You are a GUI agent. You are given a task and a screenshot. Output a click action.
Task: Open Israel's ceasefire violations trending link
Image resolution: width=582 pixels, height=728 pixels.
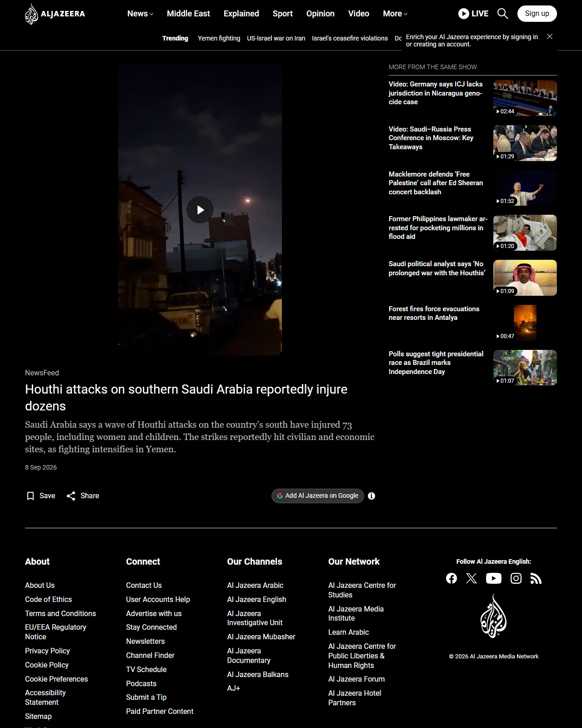point(350,38)
